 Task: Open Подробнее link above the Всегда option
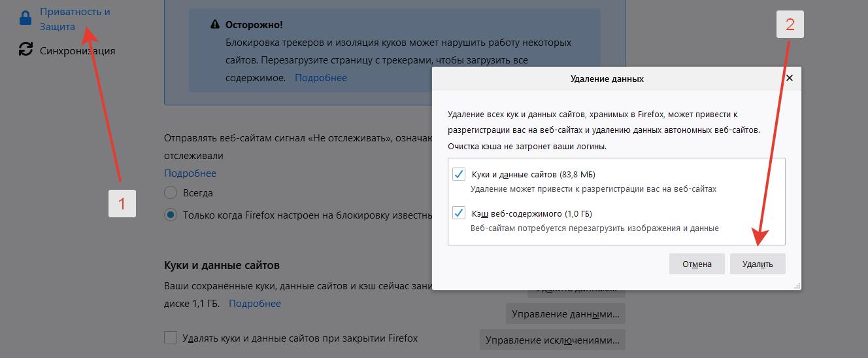[x=190, y=173]
